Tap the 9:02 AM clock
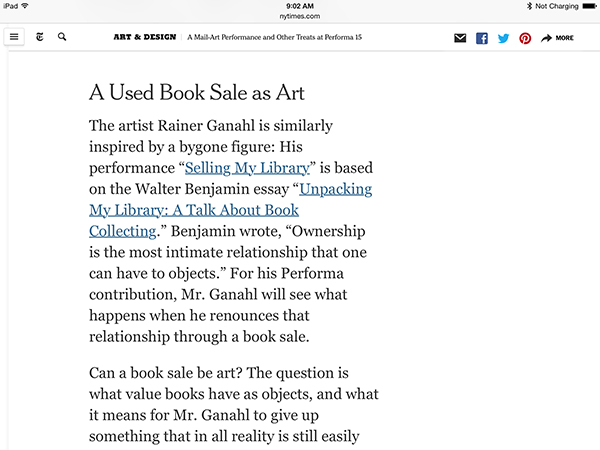600x450 pixels. tap(300, 5)
